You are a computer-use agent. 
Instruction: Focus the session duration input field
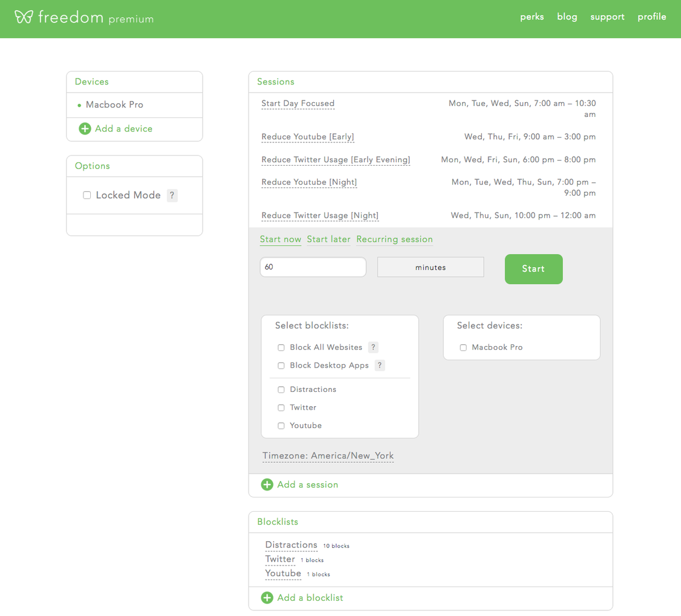[313, 267]
